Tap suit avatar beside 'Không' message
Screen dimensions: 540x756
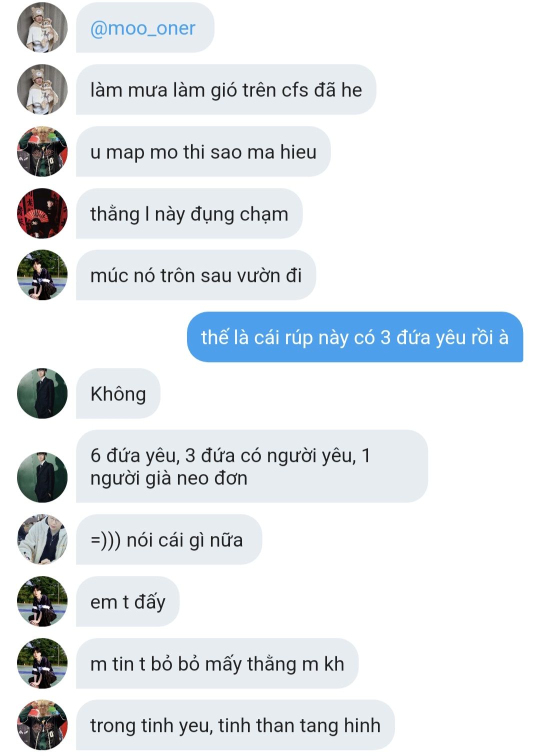coord(42,393)
